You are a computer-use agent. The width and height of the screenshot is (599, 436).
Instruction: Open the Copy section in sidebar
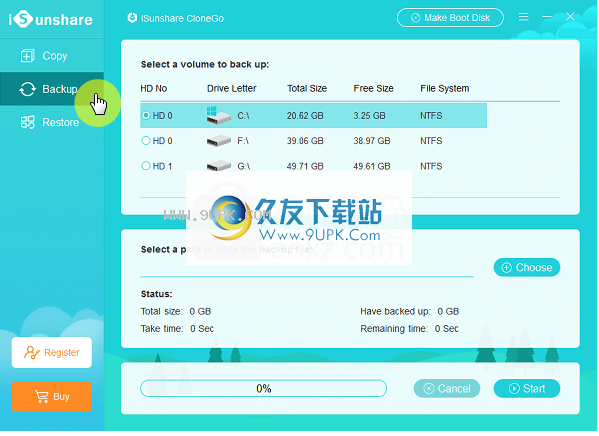pyautogui.click(x=52, y=56)
